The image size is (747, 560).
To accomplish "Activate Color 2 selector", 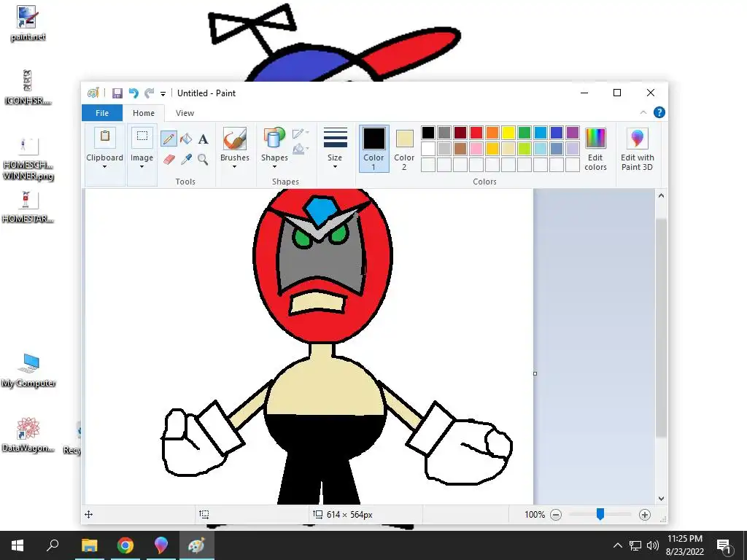I will tap(404, 149).
